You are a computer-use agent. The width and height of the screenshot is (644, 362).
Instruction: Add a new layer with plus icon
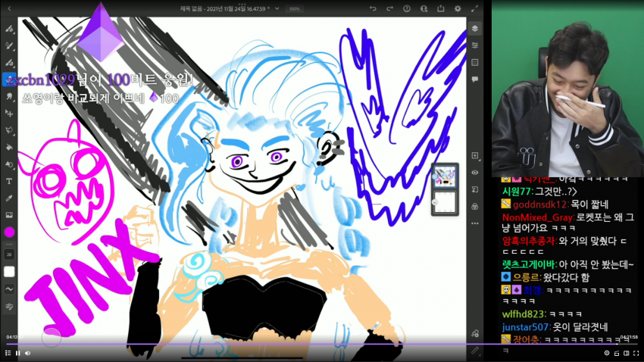pyautogui.click(x=475, y=155)
